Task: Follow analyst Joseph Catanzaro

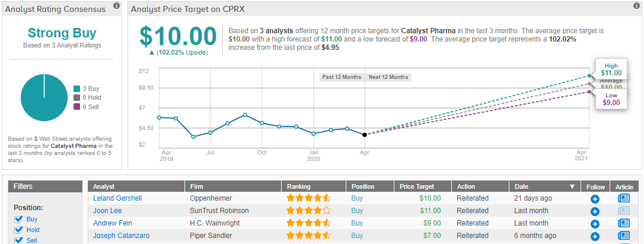Action: click(595, 236)
